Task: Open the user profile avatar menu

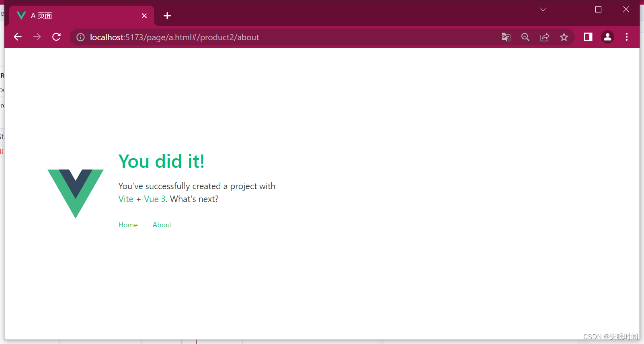Action: [x=607, y=37]
